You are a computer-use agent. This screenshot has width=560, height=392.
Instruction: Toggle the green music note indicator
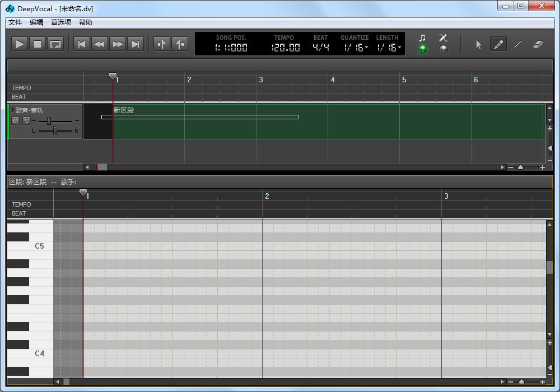click(423, 49)
